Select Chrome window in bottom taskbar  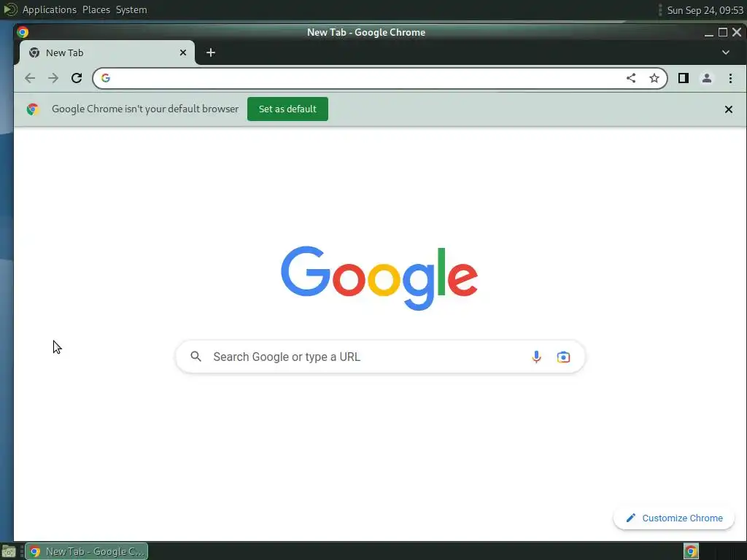click(86, 551)
